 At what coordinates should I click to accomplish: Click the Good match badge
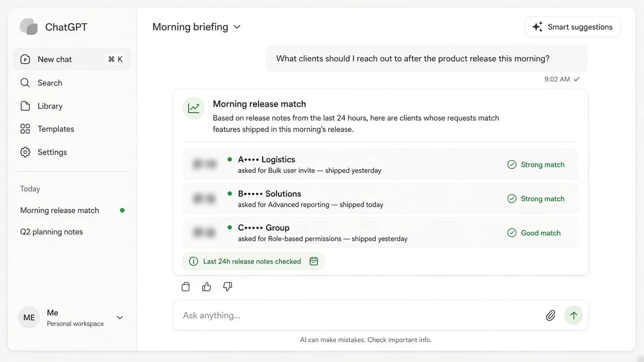tap(534, 233)
